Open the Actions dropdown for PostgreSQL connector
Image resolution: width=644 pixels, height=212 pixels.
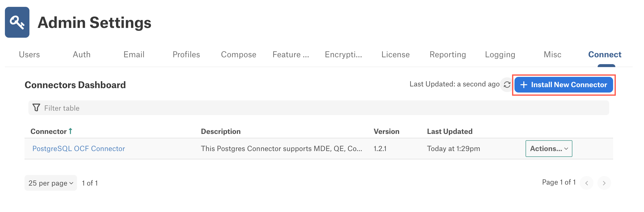click(549, 148)
